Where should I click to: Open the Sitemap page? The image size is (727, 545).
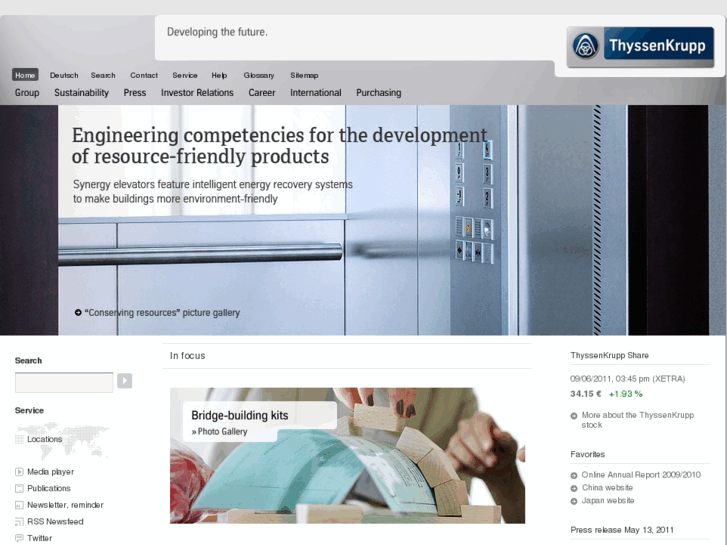click(x=304, y=75)
